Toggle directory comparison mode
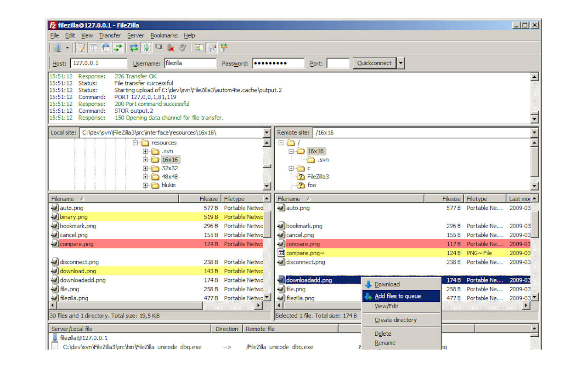The image size is (588, 368). tap(212, 47)
